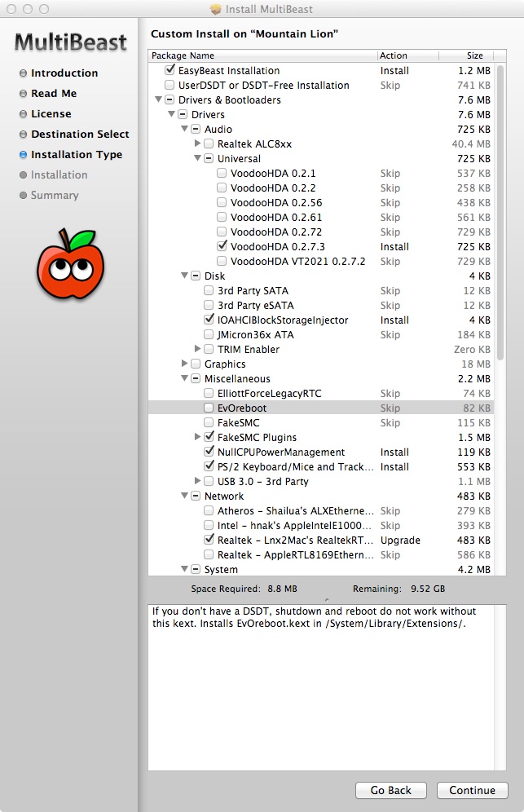Expand USB 3.0 - 3rd Party group
This screenshot has width=524, height=812.
(x=197, y=480)
